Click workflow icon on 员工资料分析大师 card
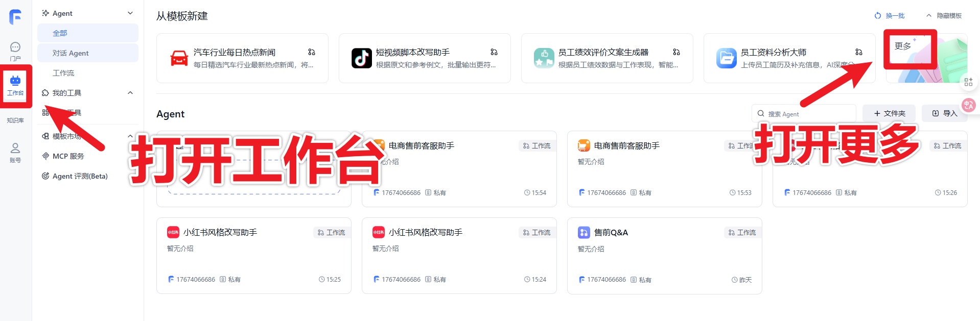Viewport: 980px width, 321px height. (859, 52)
